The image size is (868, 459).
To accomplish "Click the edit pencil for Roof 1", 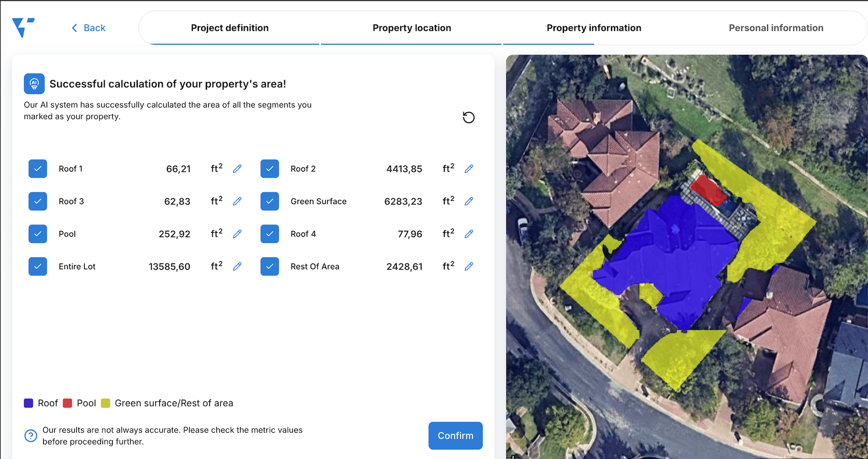I will [237, 169].
